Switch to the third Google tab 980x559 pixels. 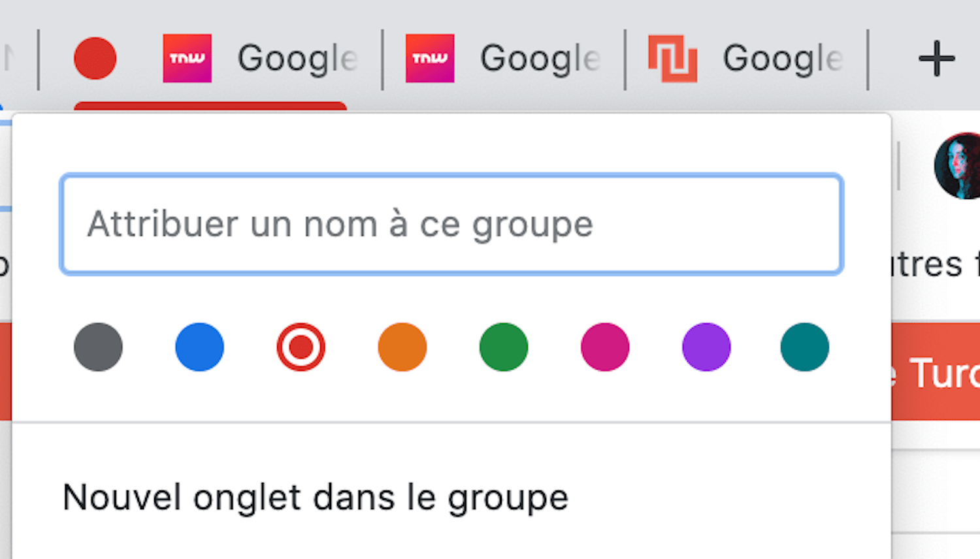tap(747, 59)
